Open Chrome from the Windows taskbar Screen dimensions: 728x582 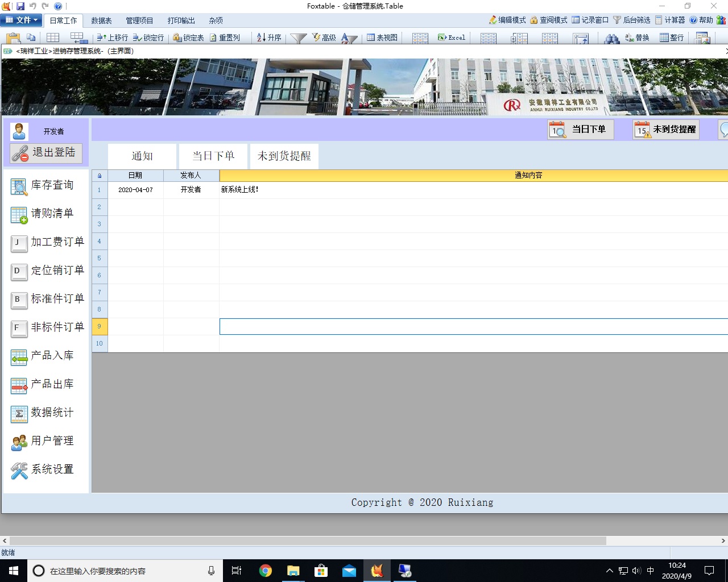(265, 571)
